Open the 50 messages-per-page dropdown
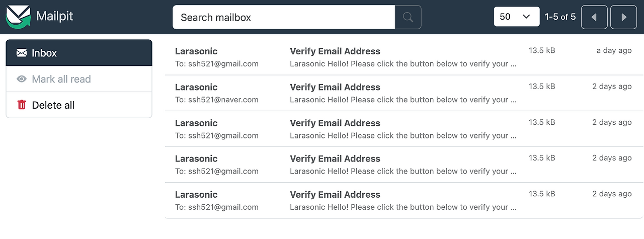Screen dimensions: 644x239 coord(517,17)
